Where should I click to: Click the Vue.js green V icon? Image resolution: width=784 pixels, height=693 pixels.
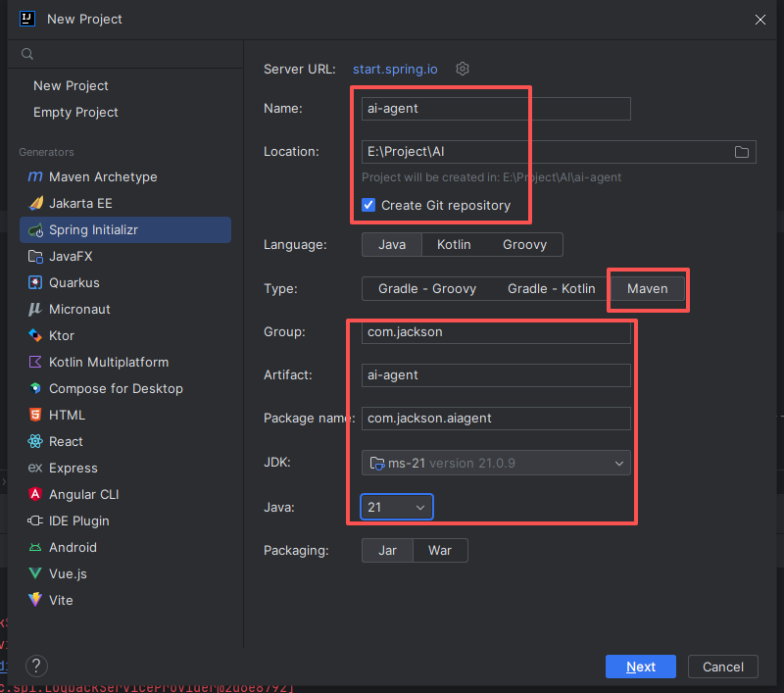(35, 573)
